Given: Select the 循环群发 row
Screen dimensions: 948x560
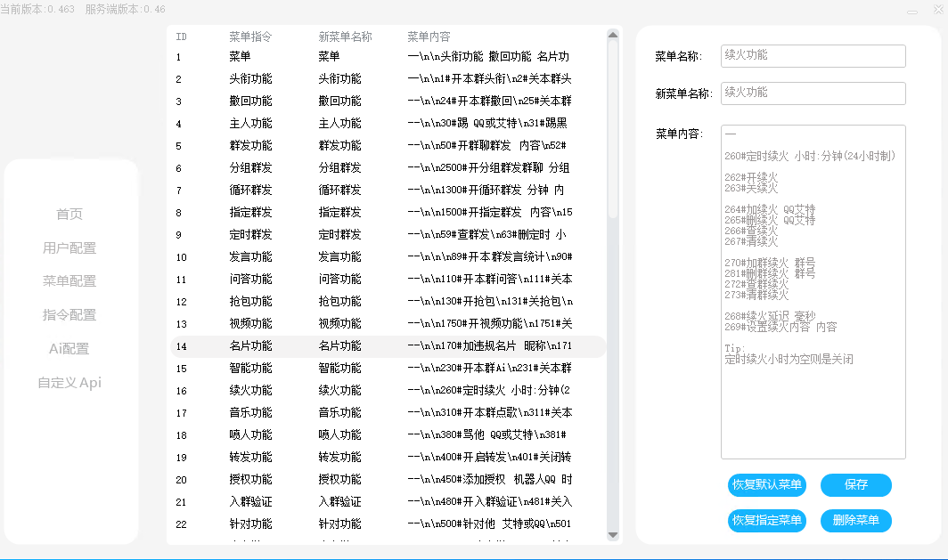Looking at the screenshot, I should 388,191.
